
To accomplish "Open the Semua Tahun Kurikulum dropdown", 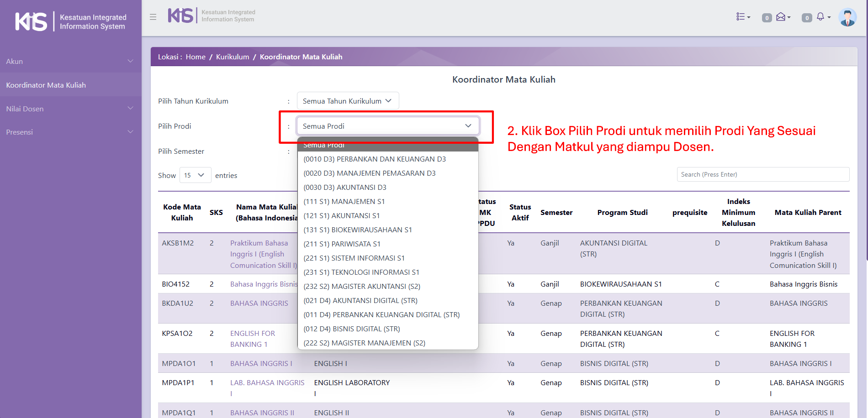I will pyautogui.click(x=348, y=101).
